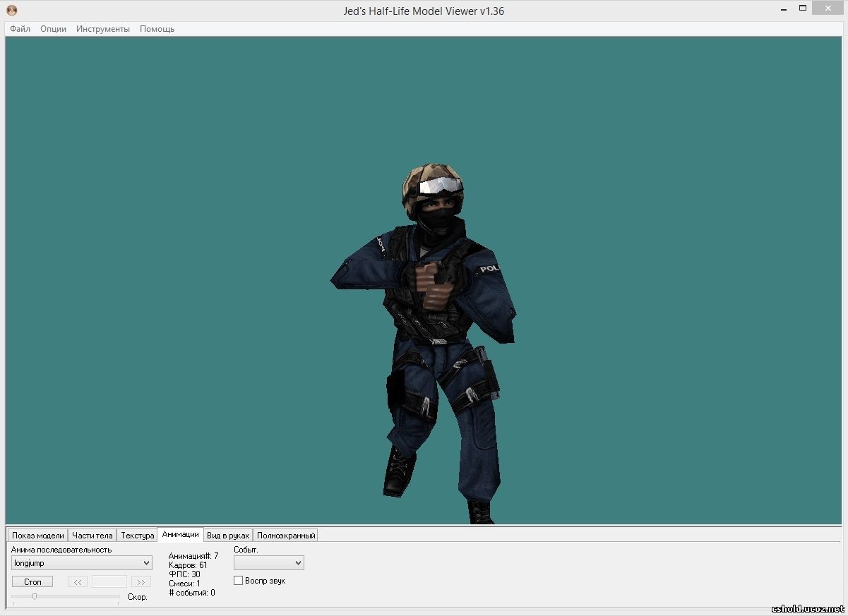The width and height of the screenshot is (848, 616).
Task: Click the model viewer app icon in title bar
Action: [x=11, y=11]
